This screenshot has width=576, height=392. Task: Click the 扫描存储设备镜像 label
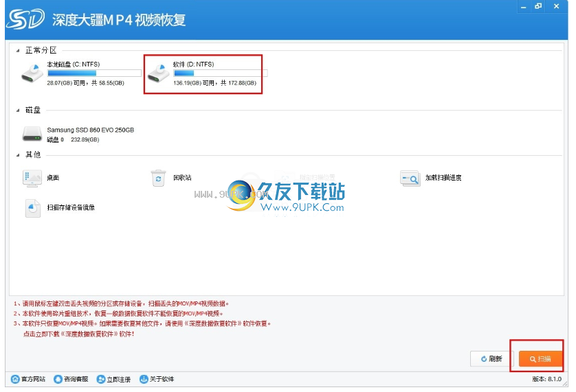point(71,207)
